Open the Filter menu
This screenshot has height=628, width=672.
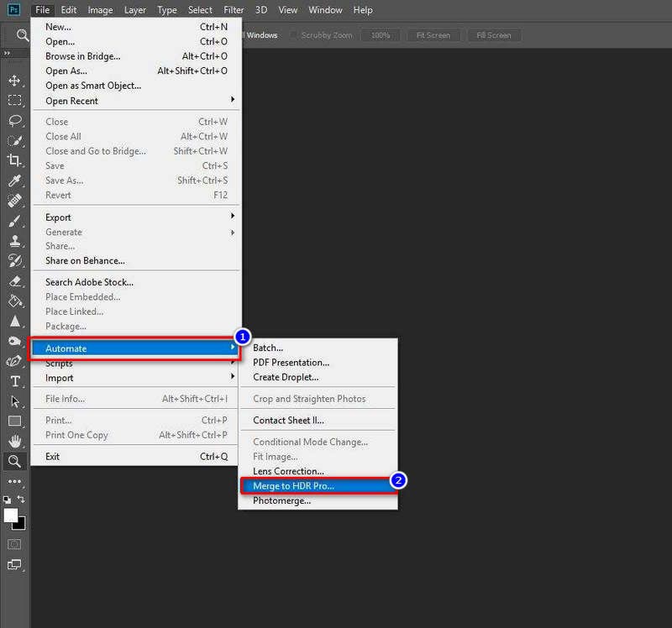tap(234, 10)
